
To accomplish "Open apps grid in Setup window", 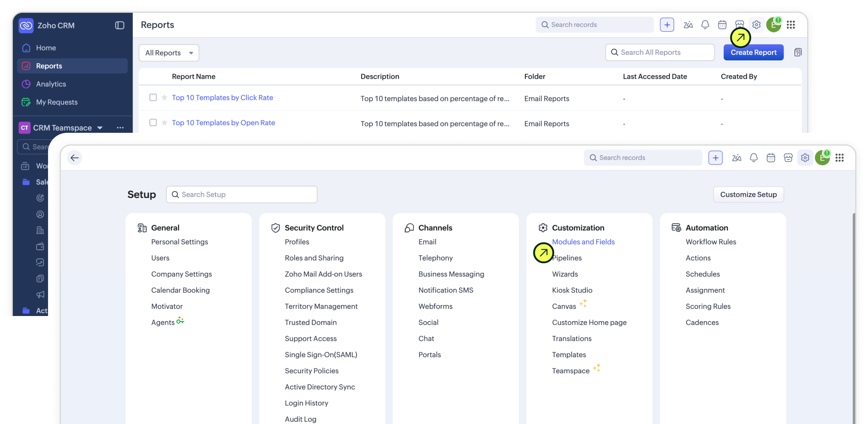I will coord(840,158).
